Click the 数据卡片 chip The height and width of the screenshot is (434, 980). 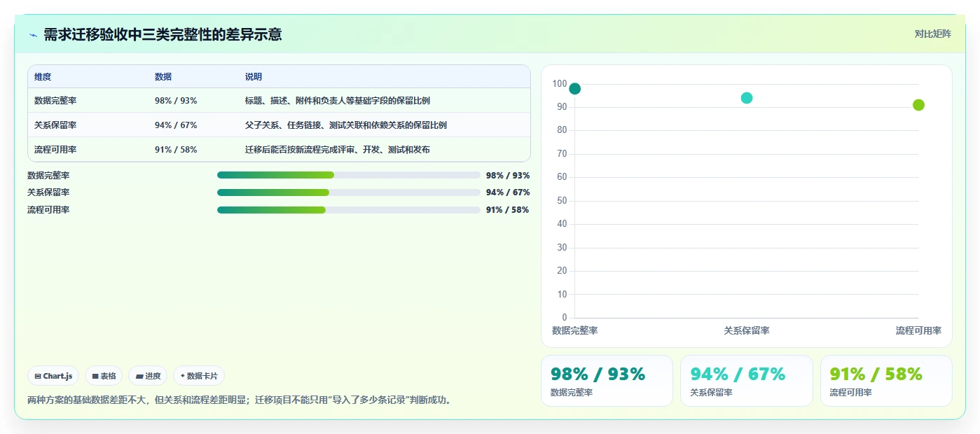[199, 376]
